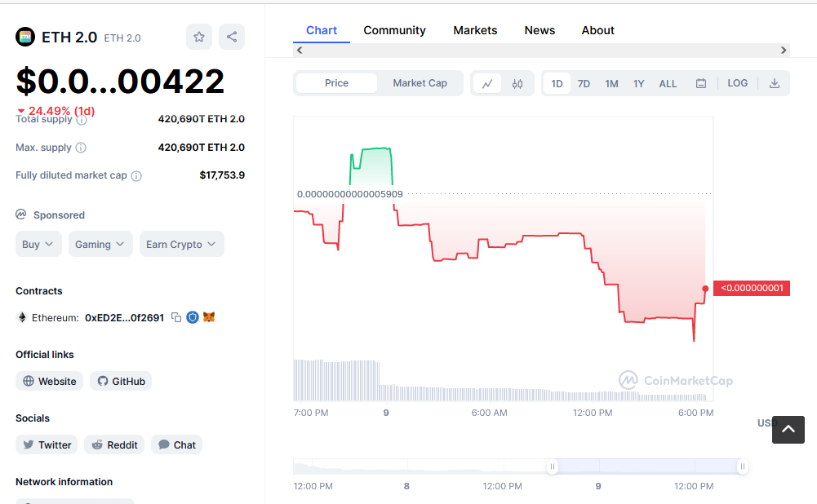
Task: Download chart data icon
Action: coord(775,83)
